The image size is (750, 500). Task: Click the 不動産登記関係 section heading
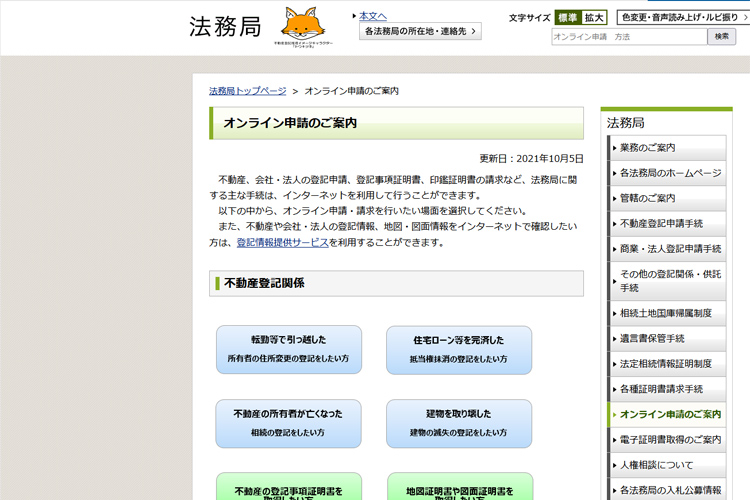[x=396, y=283]
